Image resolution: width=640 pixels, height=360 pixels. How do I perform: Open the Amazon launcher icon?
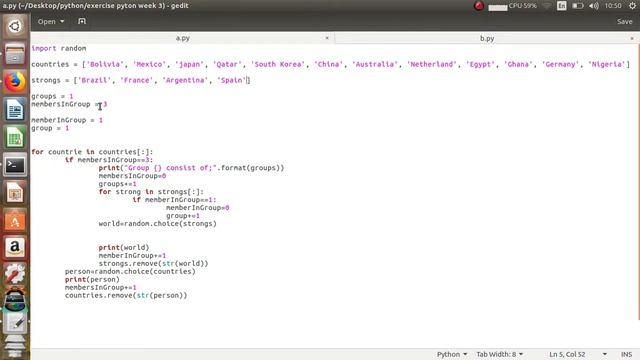pyautogui.click(x=15, y=248)
